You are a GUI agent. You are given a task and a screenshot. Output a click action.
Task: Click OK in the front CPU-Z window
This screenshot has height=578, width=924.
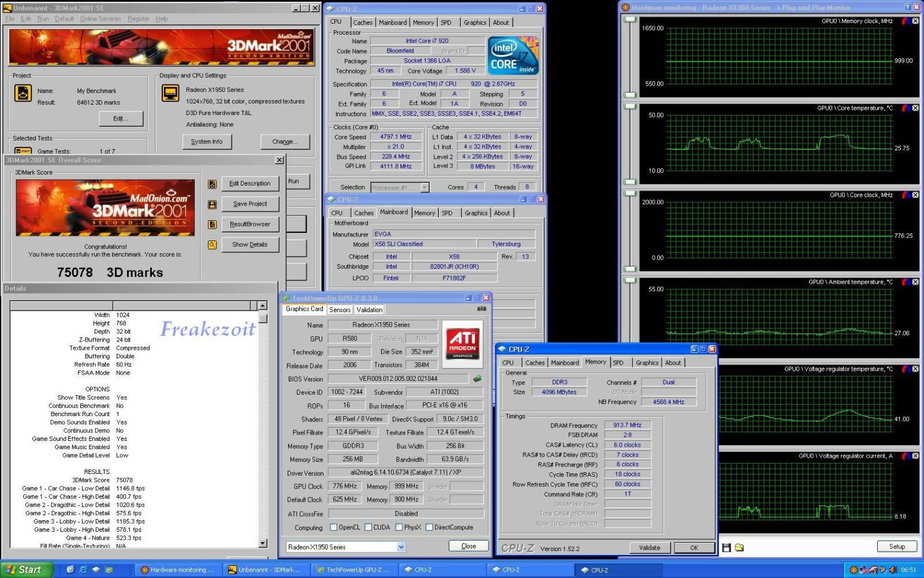pos(694,547)
